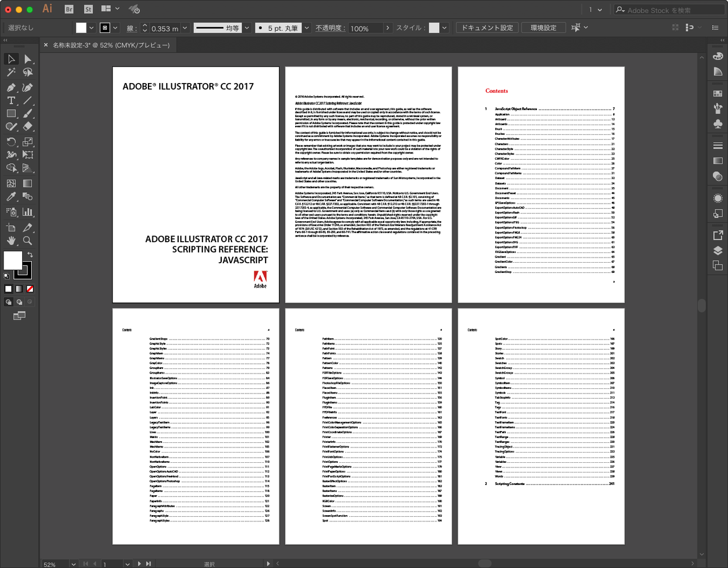Viewport: 728px width, 568px height.
Task: Open the graphic style dropdown
Action: pyautogui.click(x=445, y=28)
